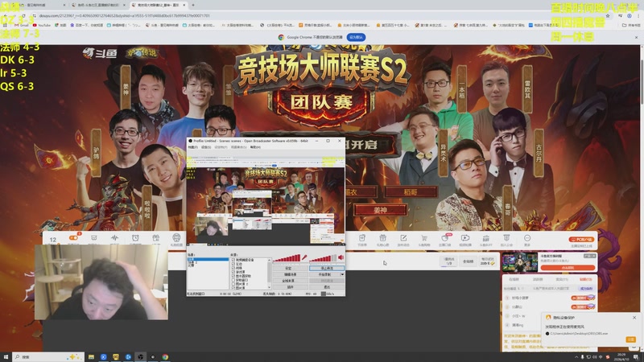
Task: Click 设为默认 in the Chrome infobar
Action: [x=356, y=37]
